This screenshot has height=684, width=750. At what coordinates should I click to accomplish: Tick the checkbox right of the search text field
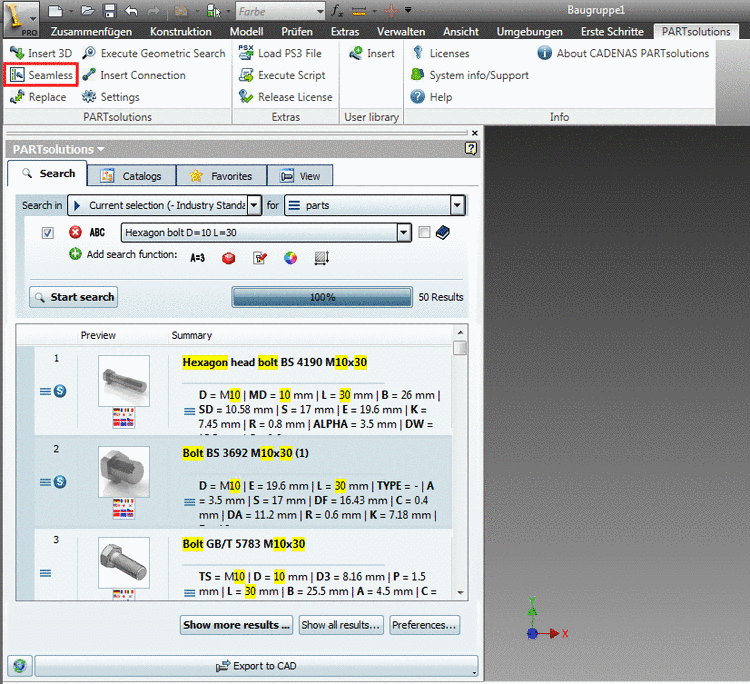(424, 232)
